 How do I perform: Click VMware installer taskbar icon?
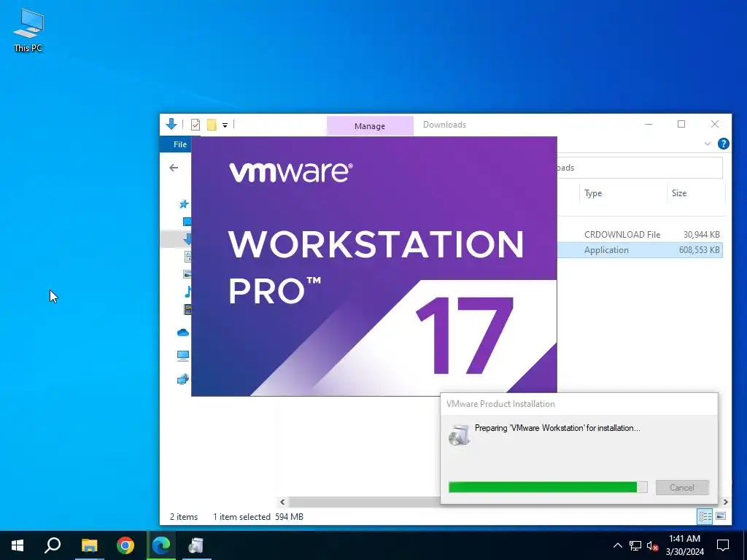[196, 545]
